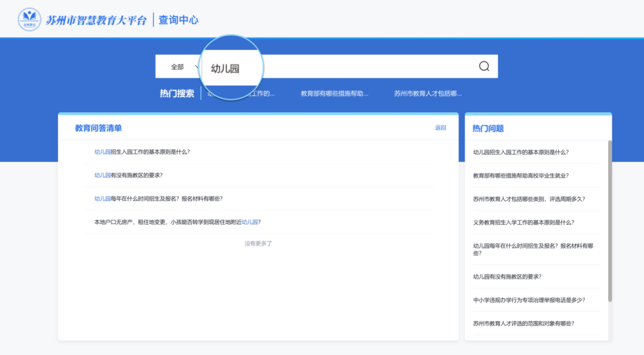This screenshot has height=355, width=644.
Task: Open hot question 苏州市教育人才包括哪些类别
Action: click(x=528, y=199)
